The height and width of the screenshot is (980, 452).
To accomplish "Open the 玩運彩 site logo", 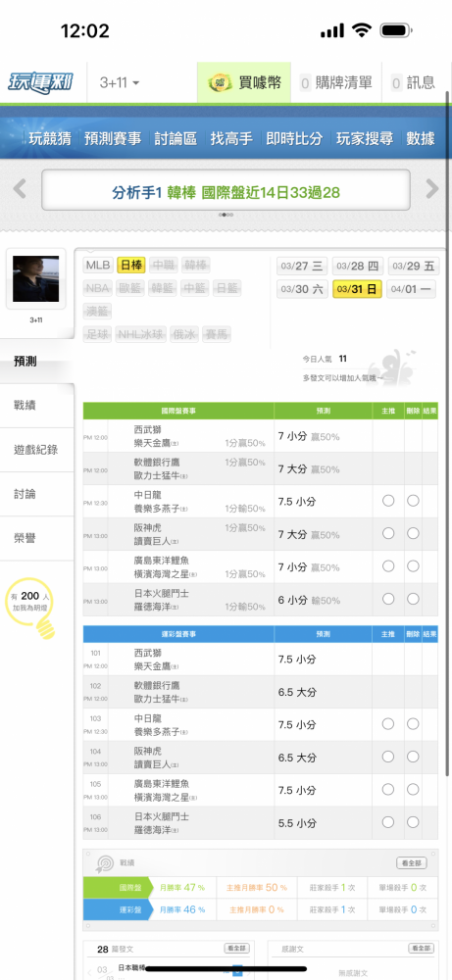I will [x=41, y=82].
